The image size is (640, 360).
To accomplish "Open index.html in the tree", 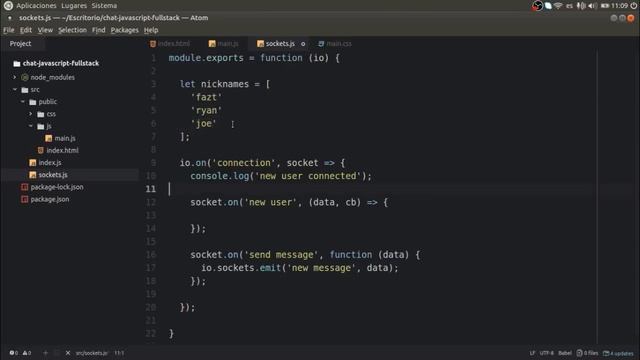I will (x=62, y=151).
